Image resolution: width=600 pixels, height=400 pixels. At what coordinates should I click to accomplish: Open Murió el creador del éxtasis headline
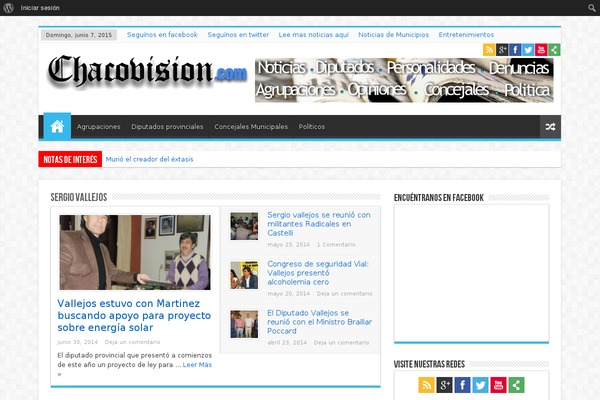pyautogui.click(x=149, y=159)
